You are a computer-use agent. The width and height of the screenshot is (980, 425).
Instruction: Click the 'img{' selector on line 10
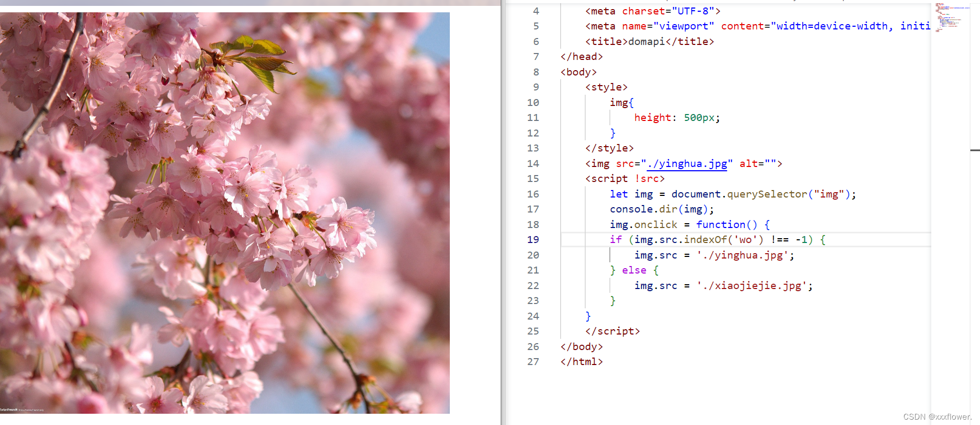tap(622, 103)
